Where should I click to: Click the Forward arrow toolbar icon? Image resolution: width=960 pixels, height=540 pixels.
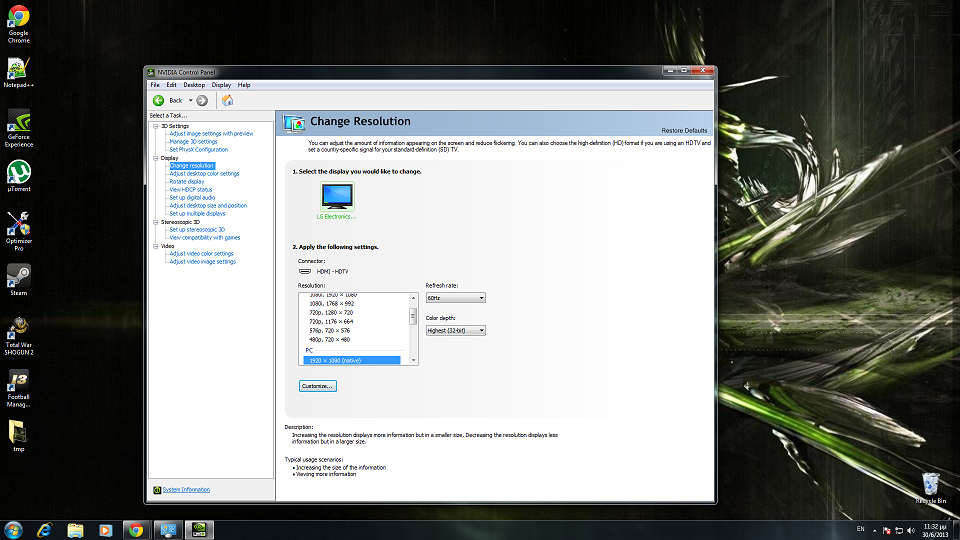tap(202, 100)
